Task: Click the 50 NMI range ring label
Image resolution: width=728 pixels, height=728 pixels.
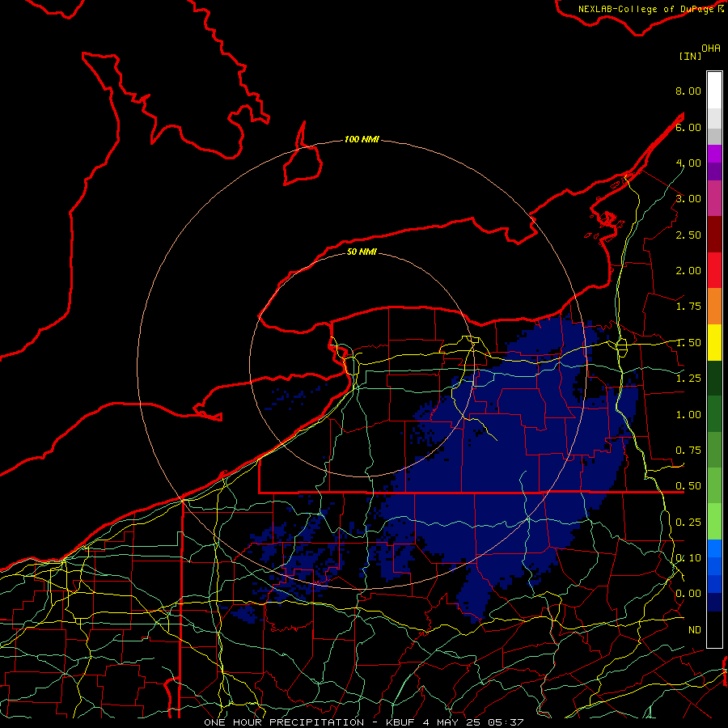Action: 362,252
